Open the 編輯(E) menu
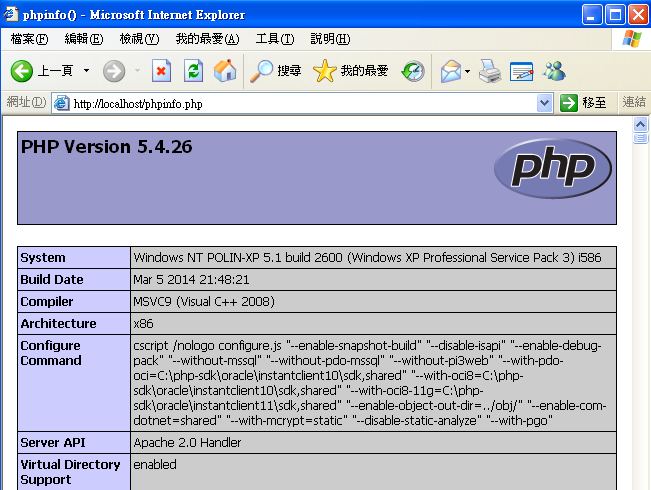The width and height of the screenshot is (651, 490). pos(84,39)
